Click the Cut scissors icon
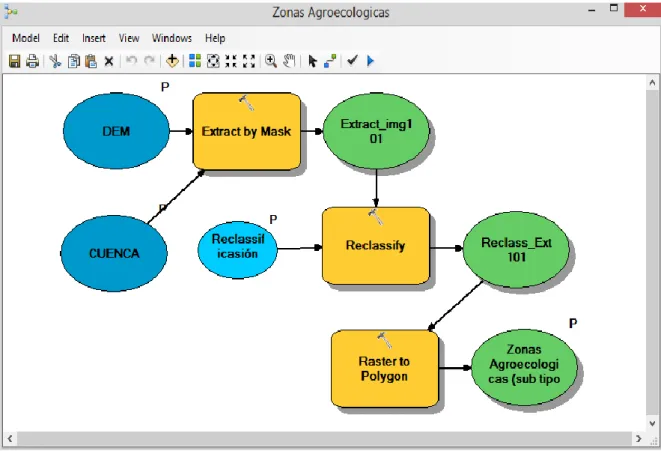Viewport: 661px width, 451px height. (55, 61)
